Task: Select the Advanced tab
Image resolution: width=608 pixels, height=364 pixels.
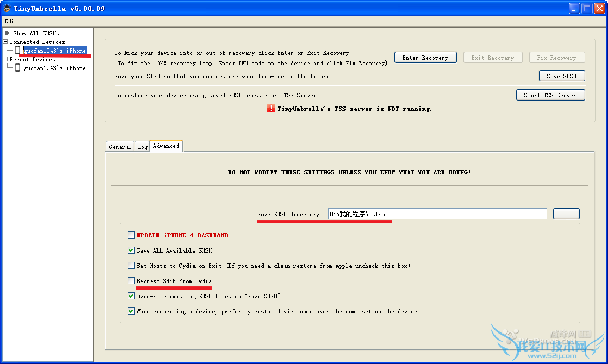Action: pyautogui.click(x=166, y=146)
